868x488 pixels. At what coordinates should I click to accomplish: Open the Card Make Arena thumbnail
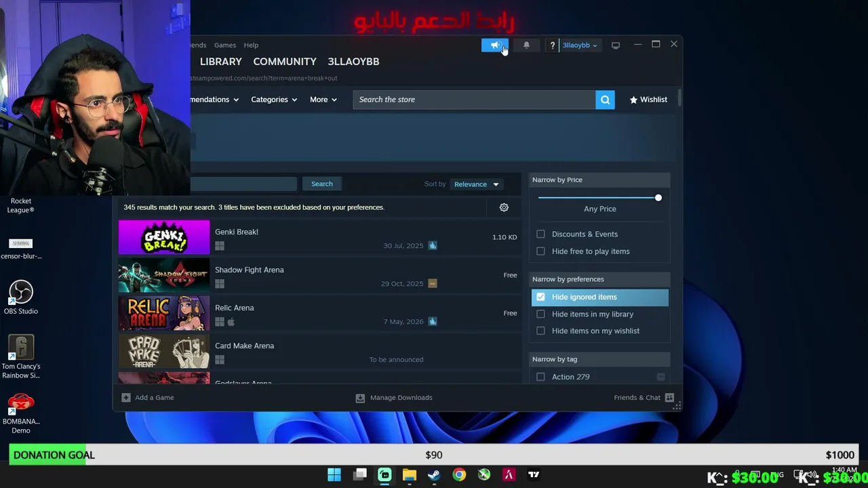[x=164, y=351]
